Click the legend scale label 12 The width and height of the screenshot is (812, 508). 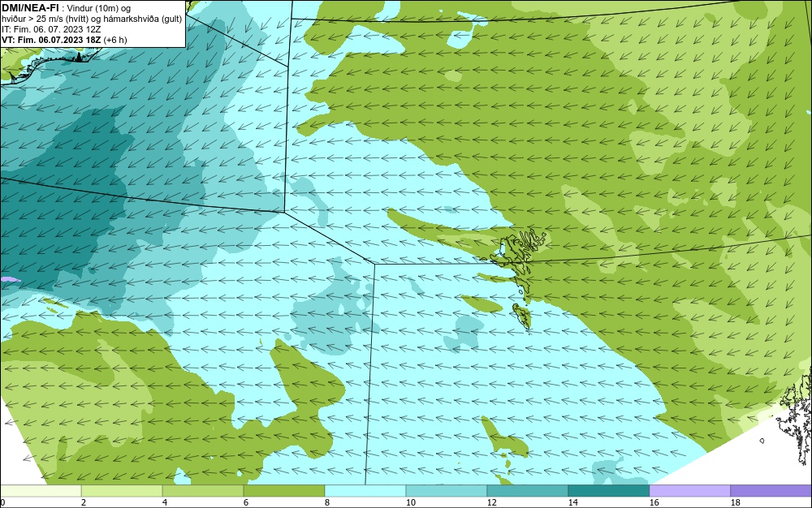(491, 502)
